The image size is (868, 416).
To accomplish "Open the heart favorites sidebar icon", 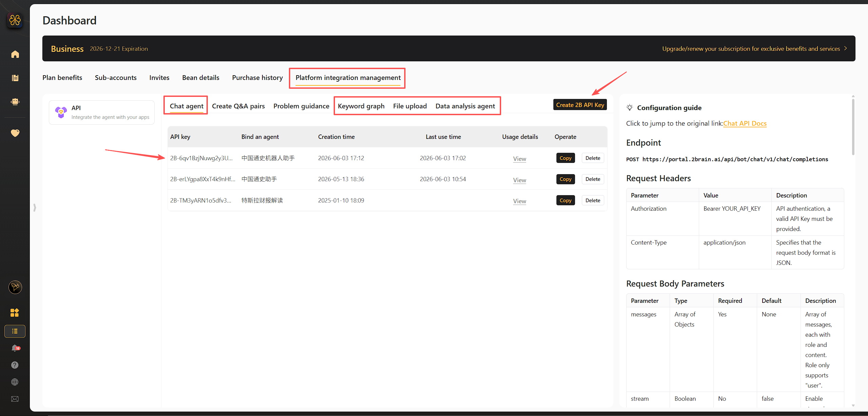I will tap(15, 133).
